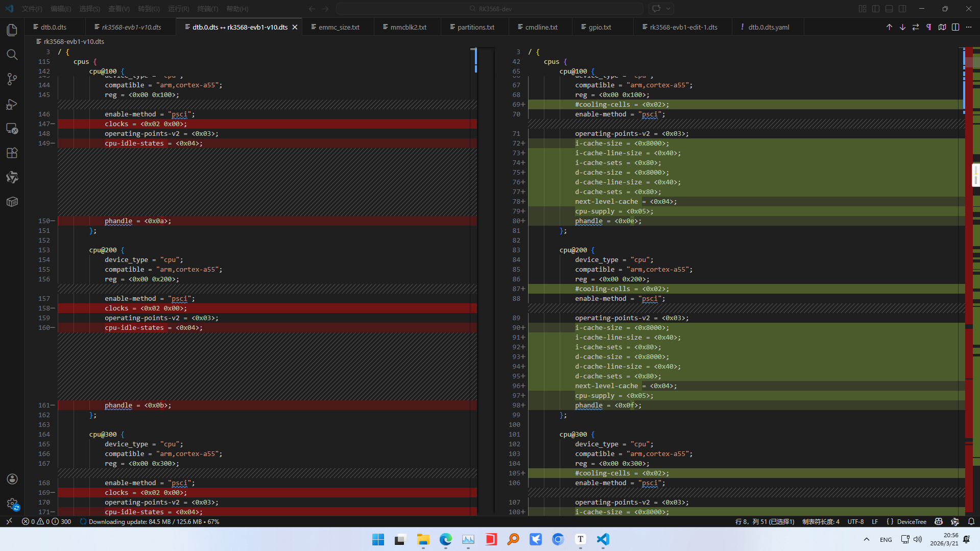This screenshot has height=551, width=980.
Task: Show hidden system tray icons chevron
Action: [866, 539]
